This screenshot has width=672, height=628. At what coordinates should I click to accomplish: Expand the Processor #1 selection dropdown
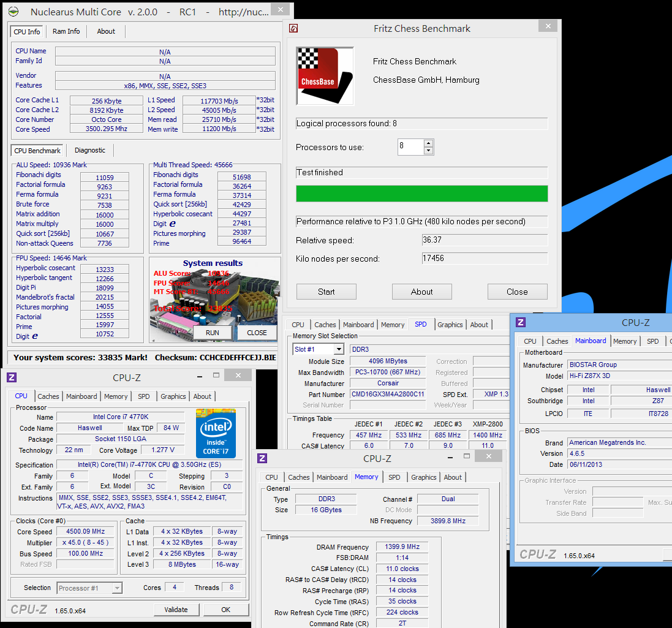[x=117, y=588]
